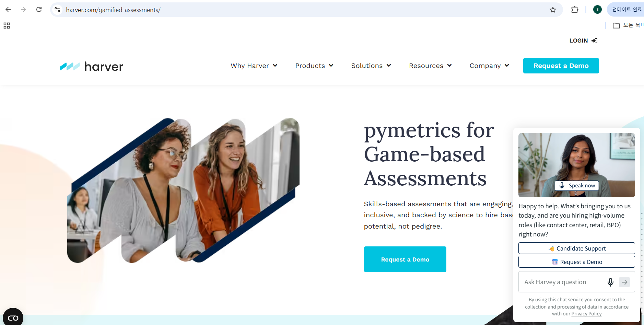
Task: Expand the Company menu
Action: point(489,66)
